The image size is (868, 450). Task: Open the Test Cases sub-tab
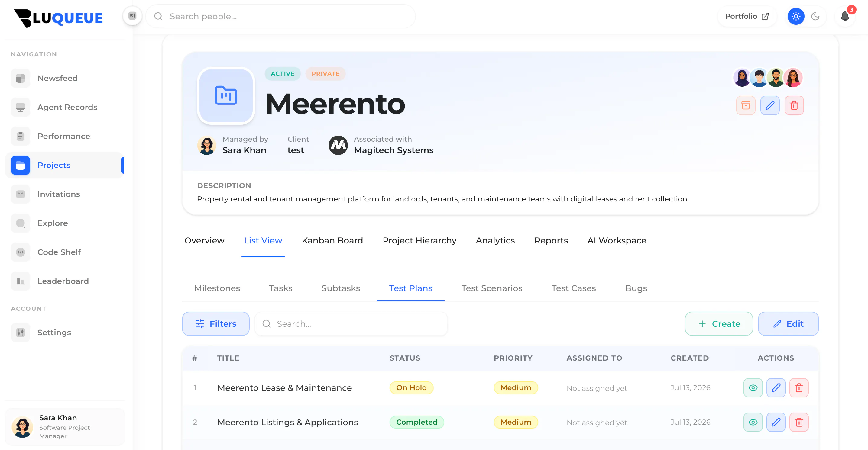(x=574, y=288)
